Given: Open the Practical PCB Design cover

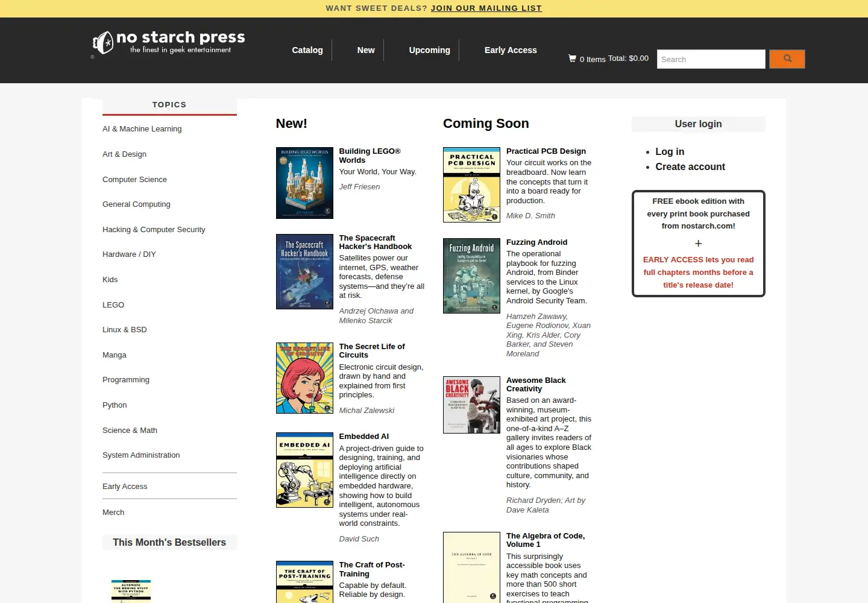Looking at the screenshot, I should pyautogui.click(x=471, y=185).
